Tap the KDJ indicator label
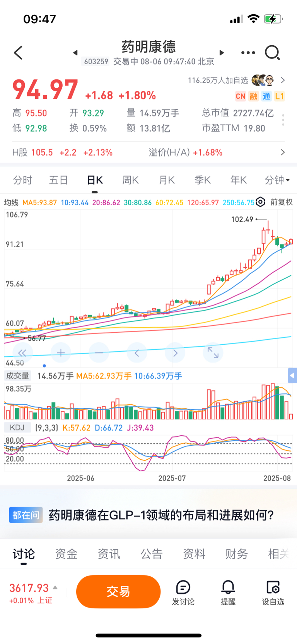Screen dimensions: 297x644 (x=17, y=428)
